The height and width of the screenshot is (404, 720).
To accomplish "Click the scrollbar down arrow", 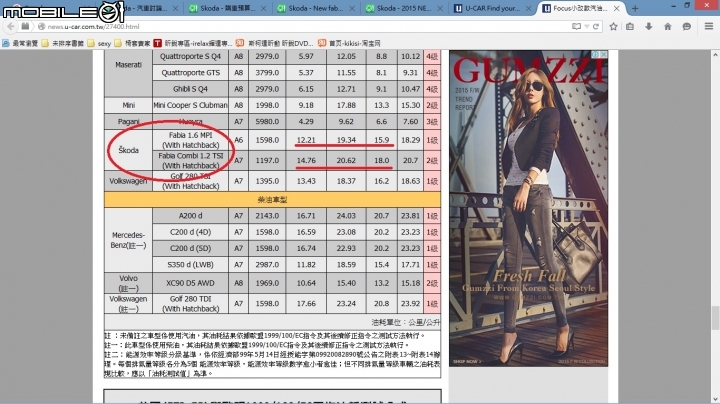I will pos(715,399).
